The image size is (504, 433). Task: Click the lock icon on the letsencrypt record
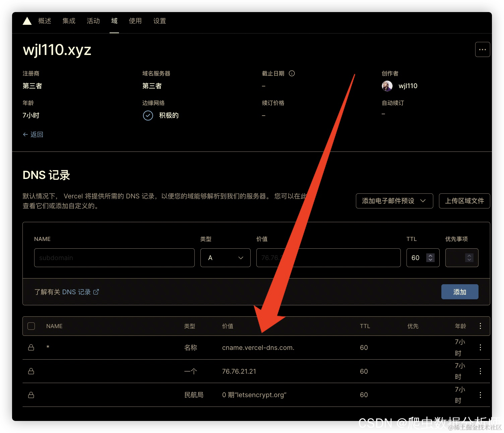pyautogui.click(x=31, y=395)
